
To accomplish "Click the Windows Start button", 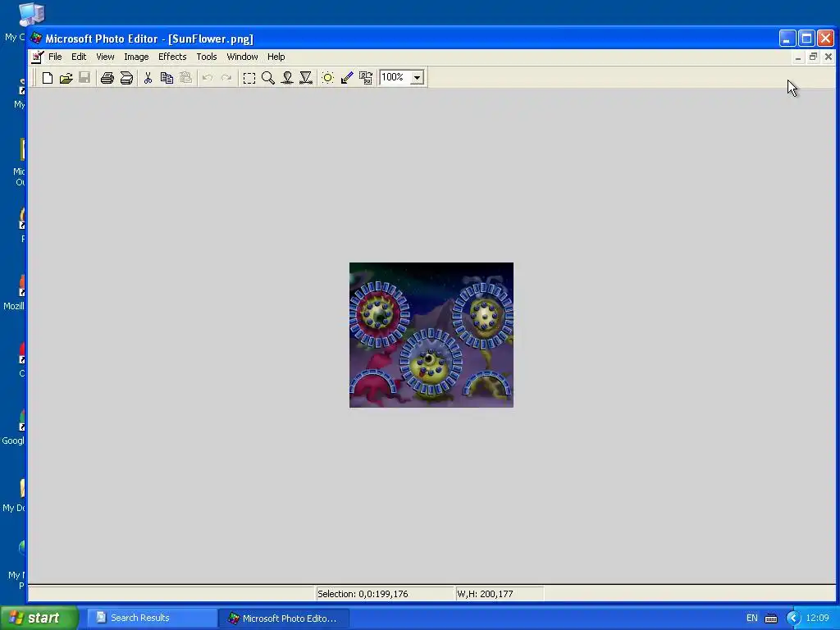I will tap(39, 619).
